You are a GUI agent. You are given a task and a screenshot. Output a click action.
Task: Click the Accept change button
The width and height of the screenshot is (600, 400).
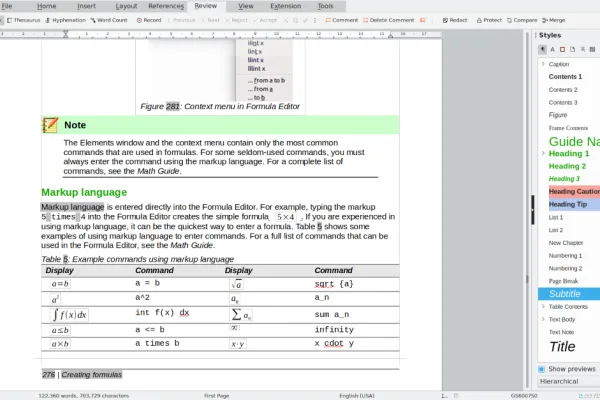[265, 20]
